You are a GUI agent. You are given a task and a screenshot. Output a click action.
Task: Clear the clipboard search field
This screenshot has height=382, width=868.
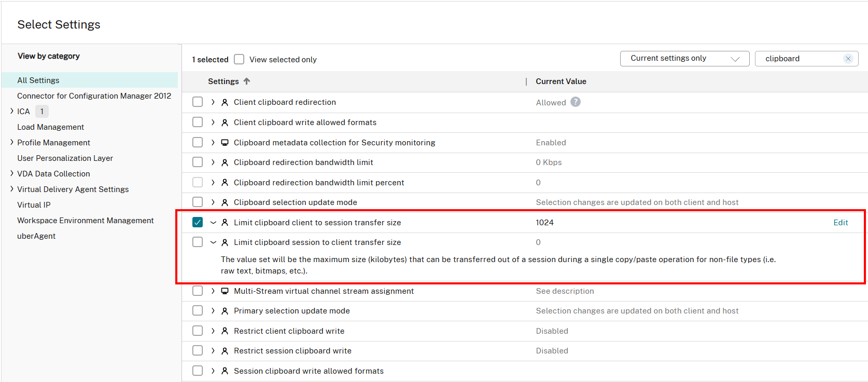tap(848, 59)
